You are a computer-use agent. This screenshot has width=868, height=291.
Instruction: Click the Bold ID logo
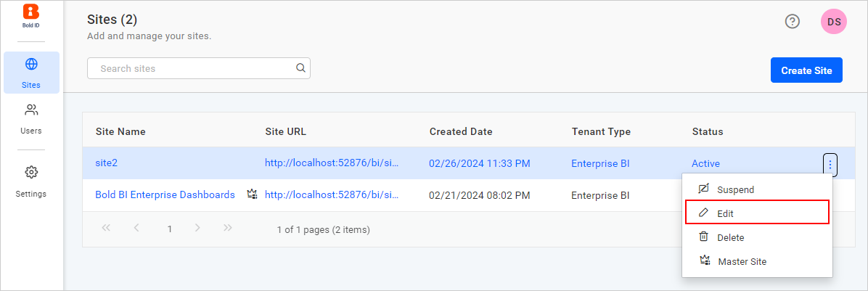point(31,16)
